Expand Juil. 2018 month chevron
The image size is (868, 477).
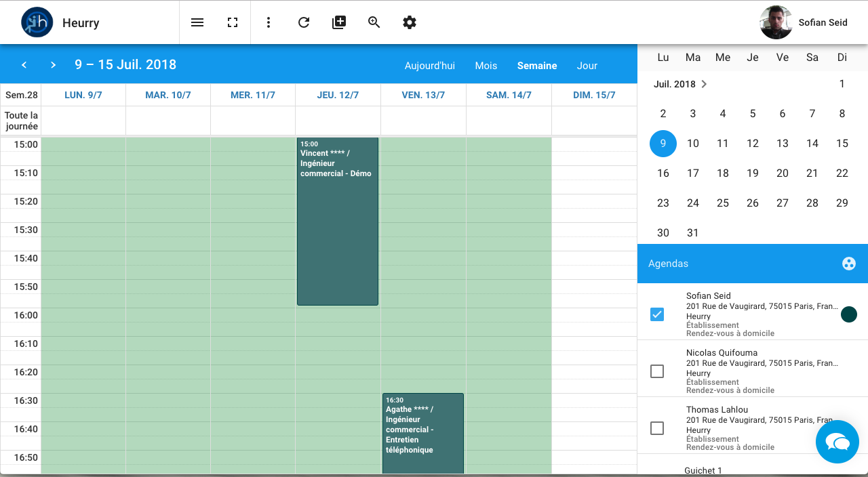click(704, 84)
